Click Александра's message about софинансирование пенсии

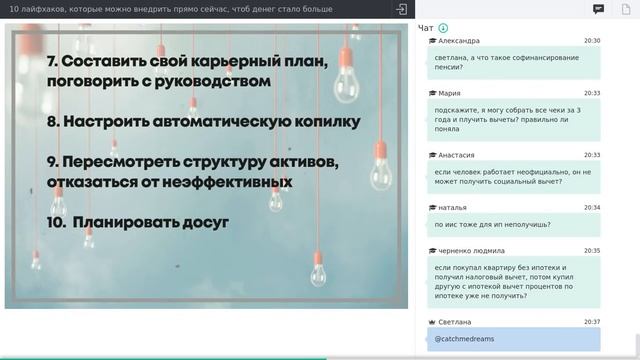click(514, 62)
